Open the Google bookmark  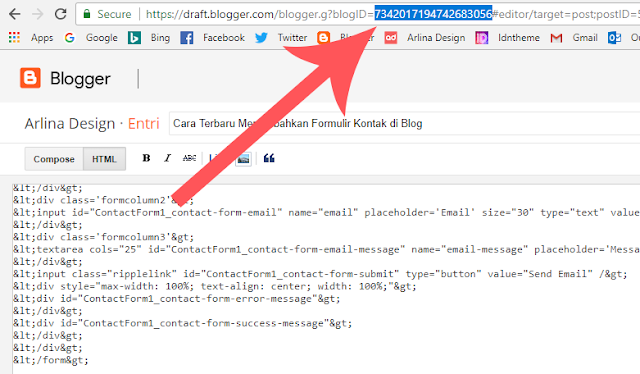91,38
